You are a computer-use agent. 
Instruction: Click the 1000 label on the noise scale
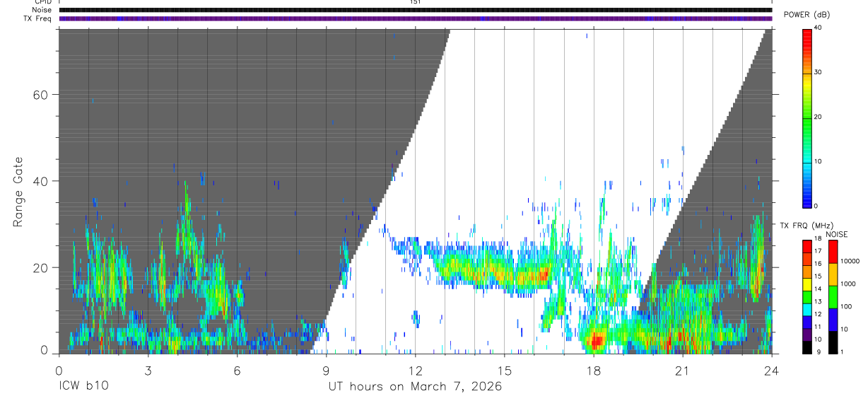pos(847,284)
